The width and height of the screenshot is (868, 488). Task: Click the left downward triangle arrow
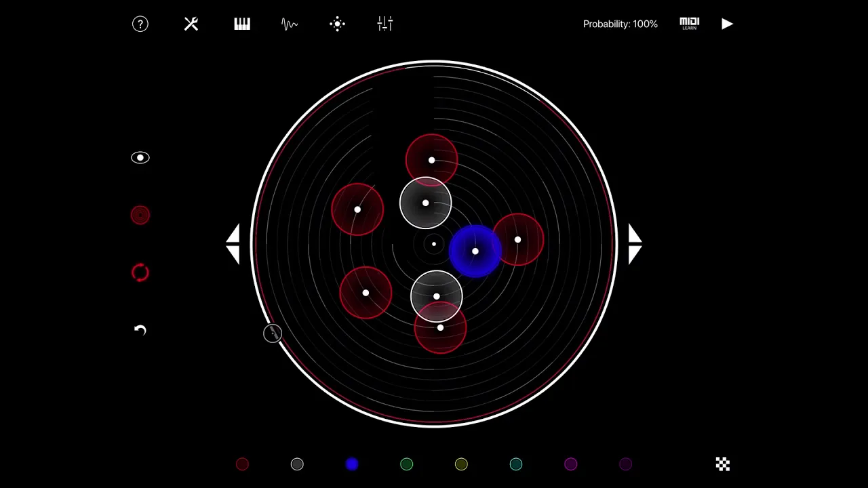click(x=233, y=255)
